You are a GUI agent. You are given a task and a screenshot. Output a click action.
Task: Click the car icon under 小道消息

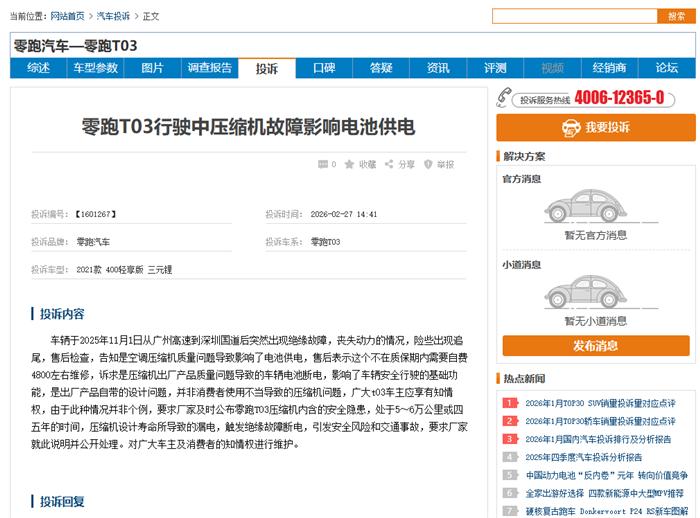pyautogui.click(x=592, y=292)
